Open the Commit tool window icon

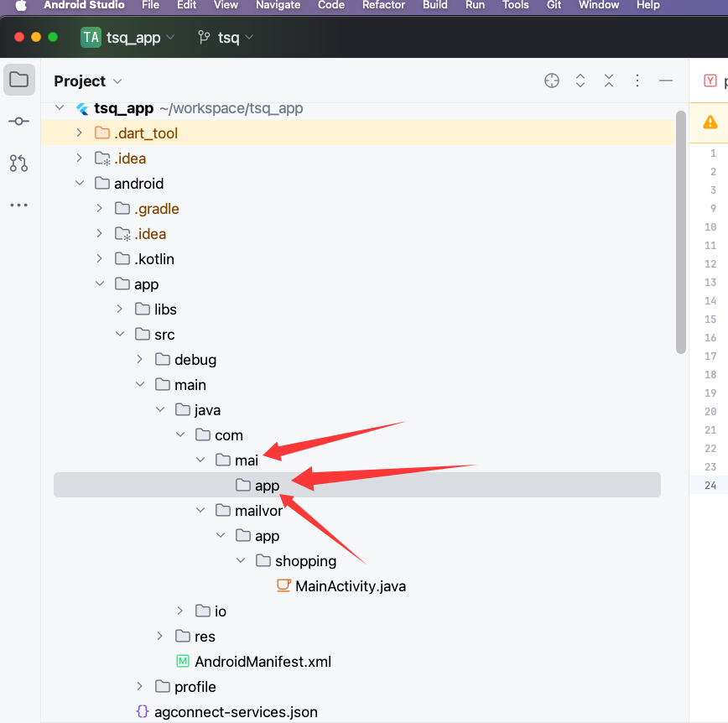click(18, 122)
